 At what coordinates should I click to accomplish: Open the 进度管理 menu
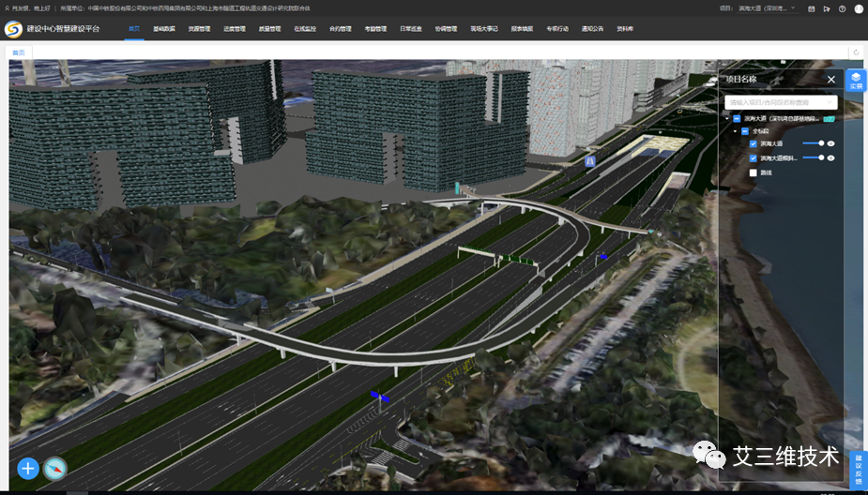pos(235,29)
